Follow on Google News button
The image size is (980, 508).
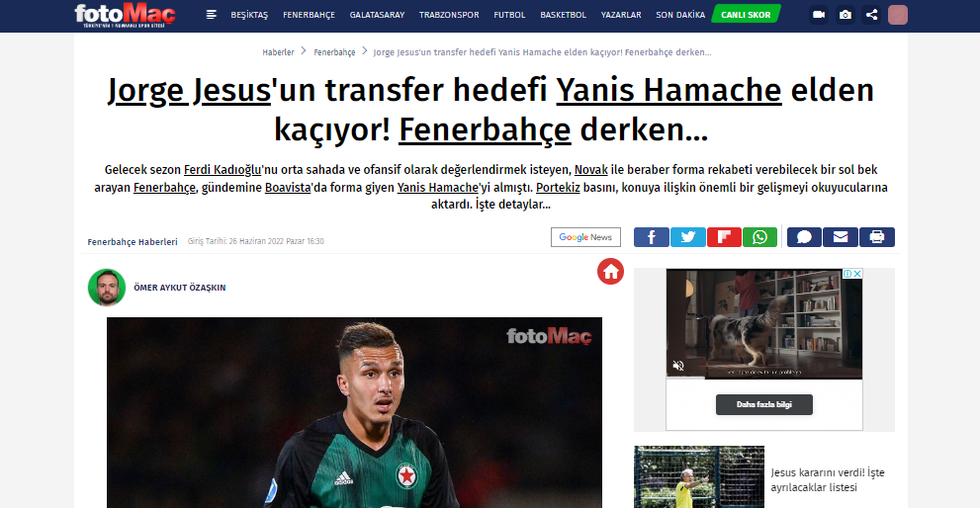585,237
